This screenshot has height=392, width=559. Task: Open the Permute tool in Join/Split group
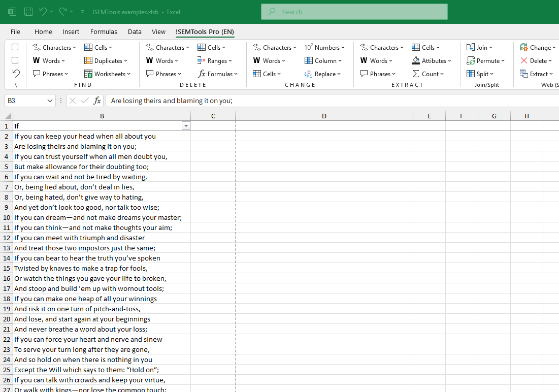(486, 60)
